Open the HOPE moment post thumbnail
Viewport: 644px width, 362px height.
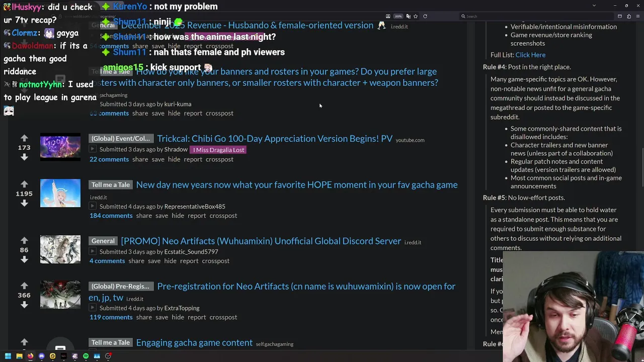coord(60,193)
